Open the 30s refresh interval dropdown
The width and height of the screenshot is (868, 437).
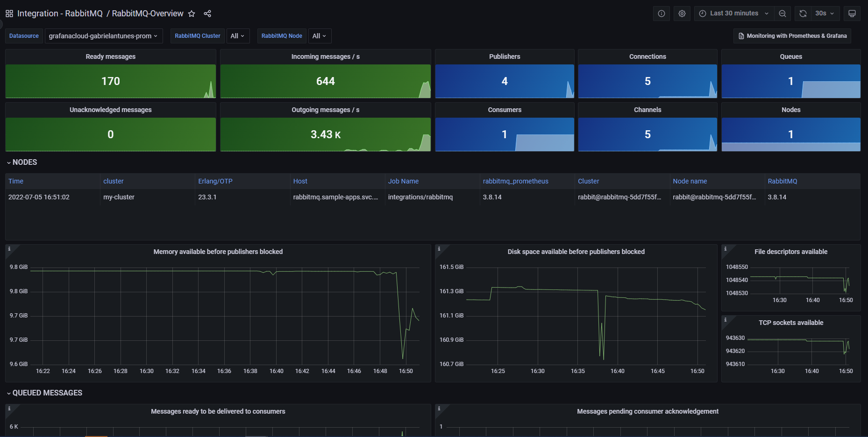pos(825,14)
